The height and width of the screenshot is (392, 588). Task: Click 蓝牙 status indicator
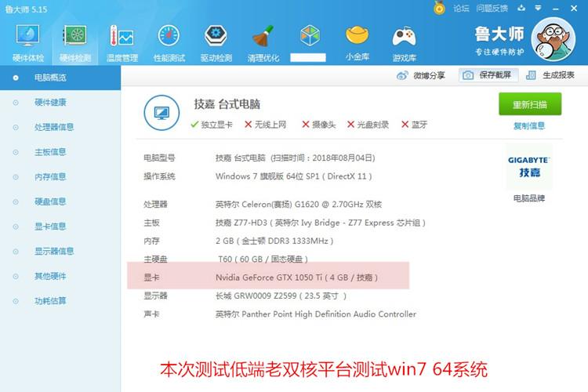[x=415, y=125]
